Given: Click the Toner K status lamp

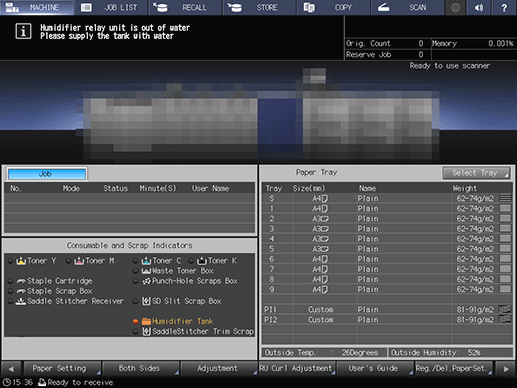Looking at the screenshot, I should [191, 261].
